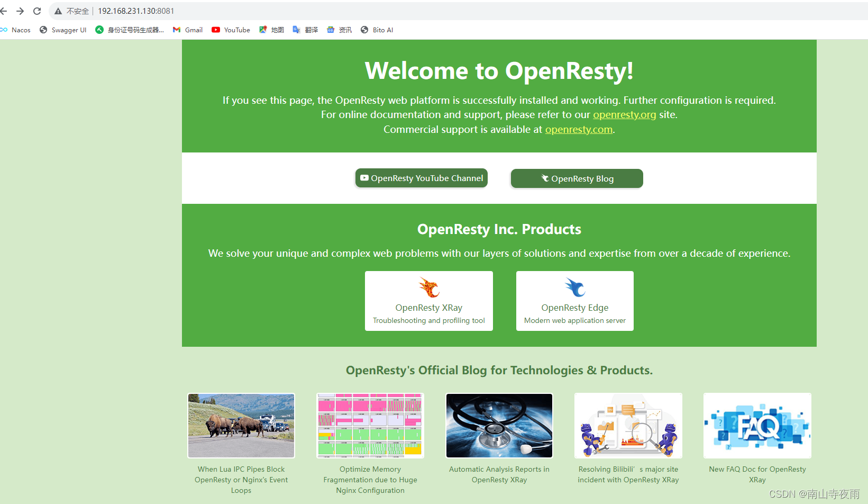
Task: Open the pink-green memory grid thumbnail
Action: (370, 426)
